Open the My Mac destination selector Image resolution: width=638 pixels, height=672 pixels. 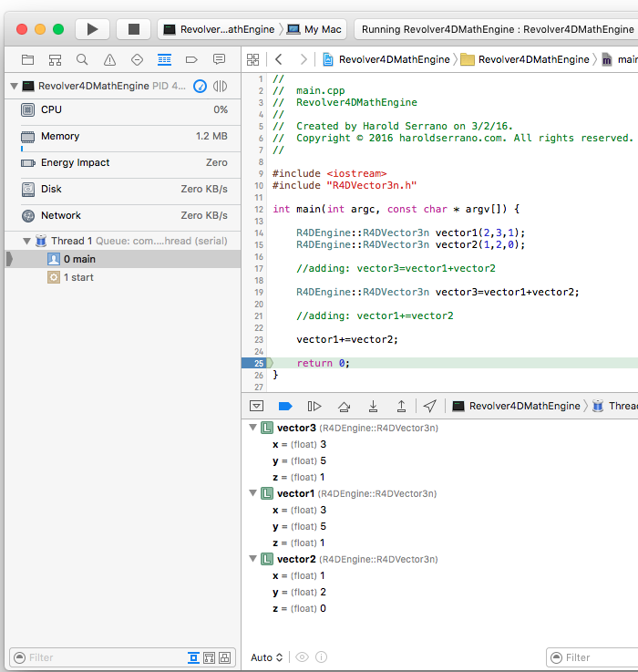314,29
